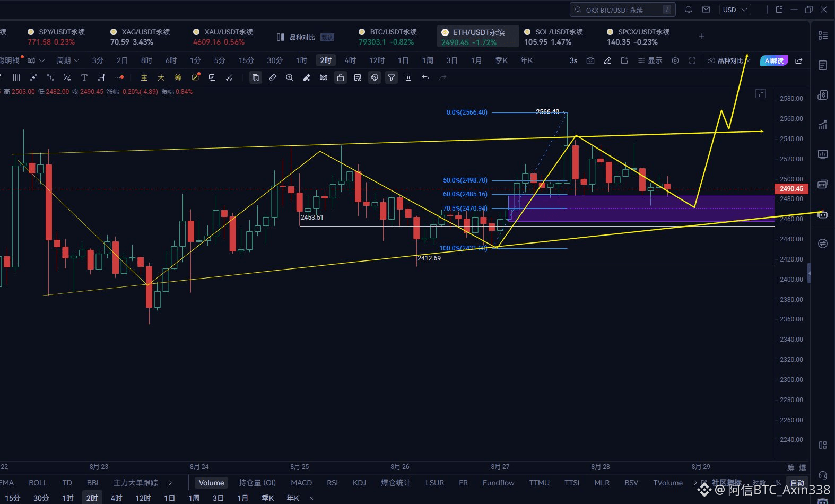Choose the eraser tool
Image resolution: width=835 pixels, height=504 pixels.
tap(307, 77)
